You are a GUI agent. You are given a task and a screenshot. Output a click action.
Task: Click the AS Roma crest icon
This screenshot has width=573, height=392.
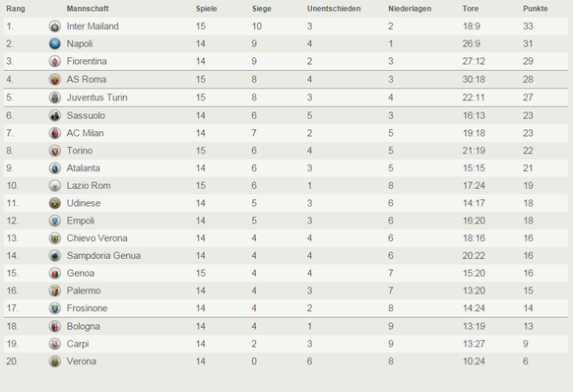55,80
